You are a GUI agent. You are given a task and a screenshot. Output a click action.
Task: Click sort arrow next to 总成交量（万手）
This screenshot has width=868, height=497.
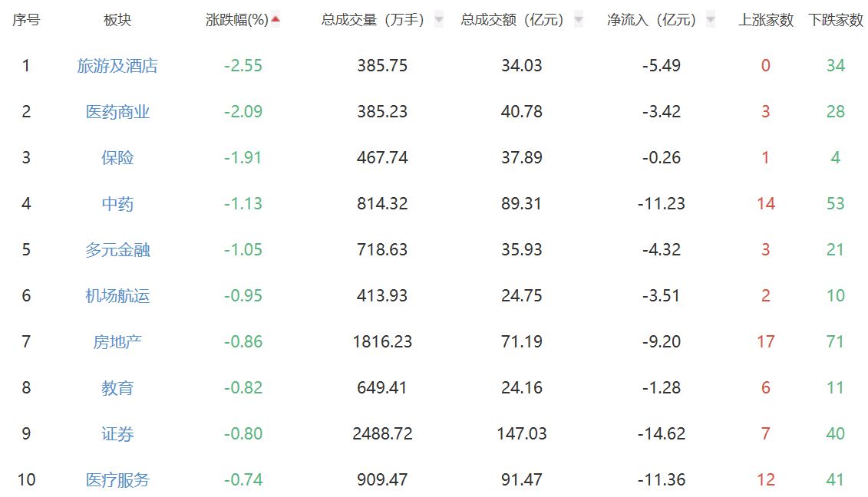coord(438,20)
